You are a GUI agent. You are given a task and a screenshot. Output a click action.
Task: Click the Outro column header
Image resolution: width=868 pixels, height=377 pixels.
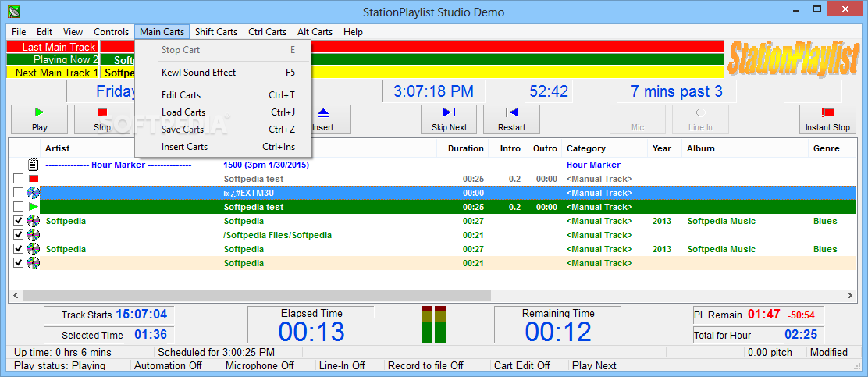pos(544,148)
